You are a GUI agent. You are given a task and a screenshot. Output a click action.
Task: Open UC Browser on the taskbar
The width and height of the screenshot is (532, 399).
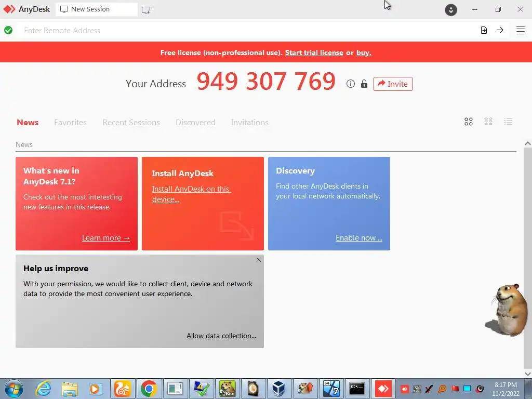(x=123, y=389)
